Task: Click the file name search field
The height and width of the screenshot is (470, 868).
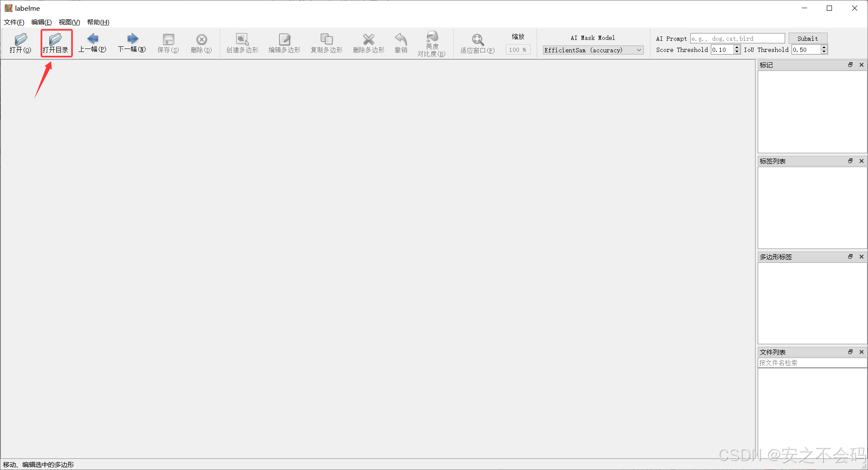Action: point(811,363)
